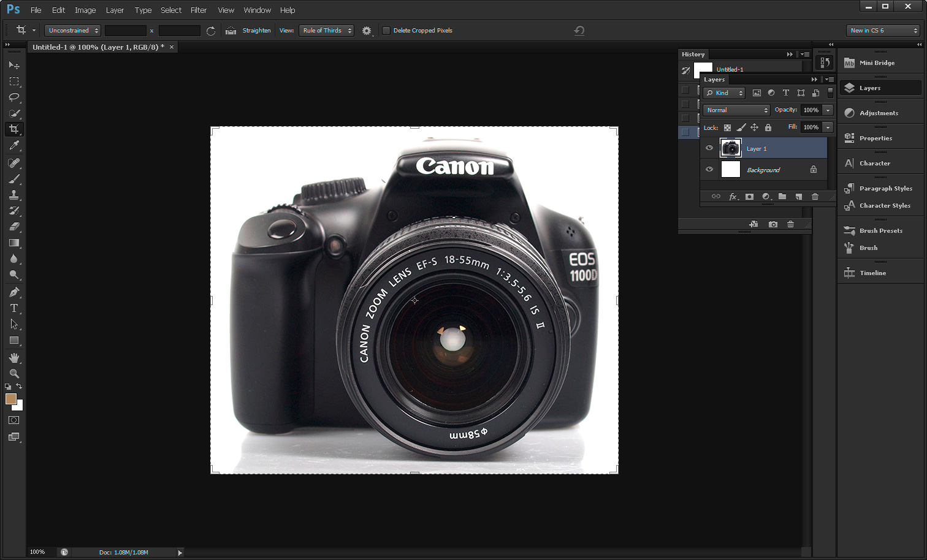Activate the Brush tool
The width and height of the screenshot is (927, 560).
pyautogui.click(x=15, y=178)
